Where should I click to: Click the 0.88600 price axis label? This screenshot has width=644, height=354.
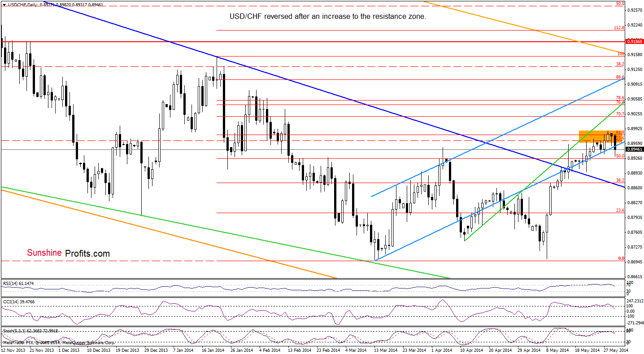pos(635,188)
